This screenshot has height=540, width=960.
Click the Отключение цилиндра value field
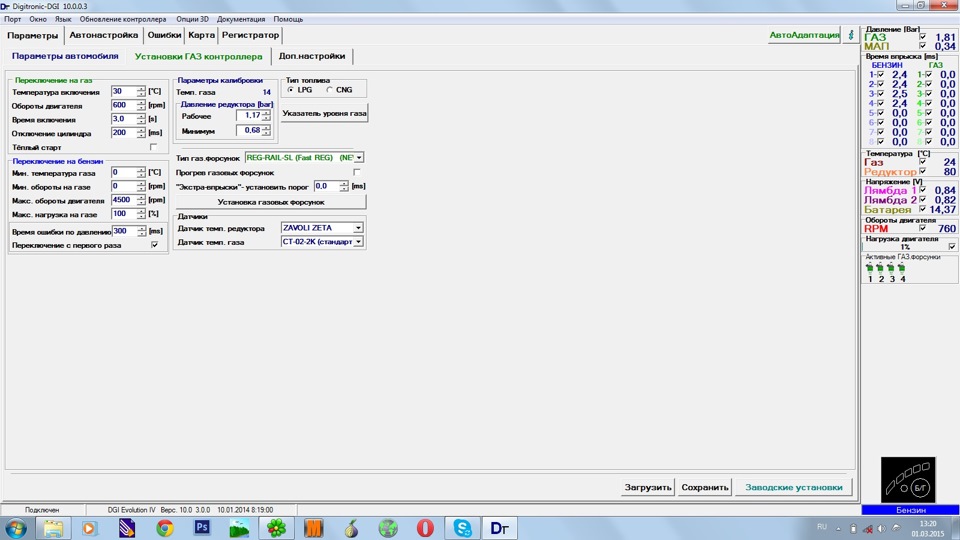click(x=124, y=133)
